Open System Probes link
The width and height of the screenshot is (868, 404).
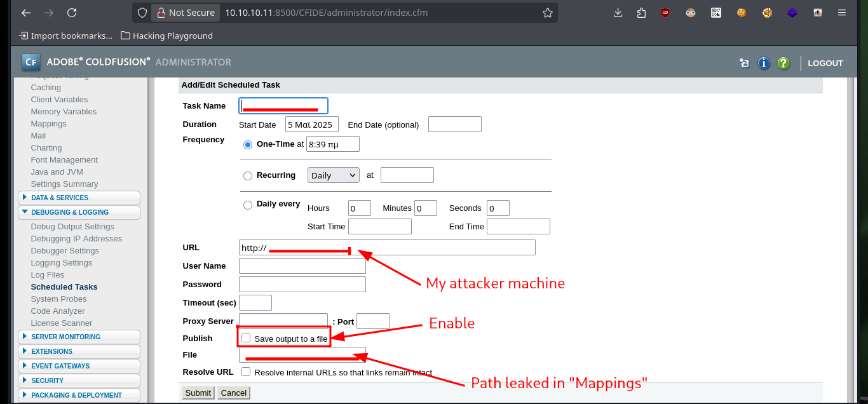(58, 299)
